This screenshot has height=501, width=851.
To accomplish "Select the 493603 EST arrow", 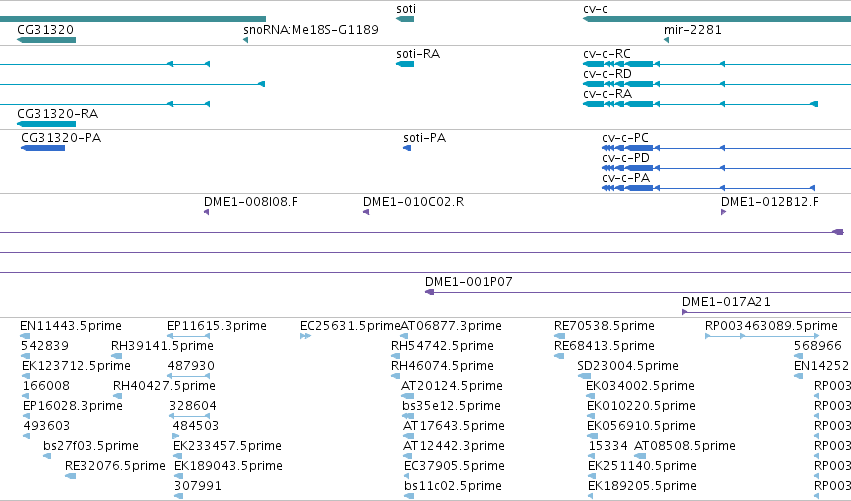I will pos(27,436).
